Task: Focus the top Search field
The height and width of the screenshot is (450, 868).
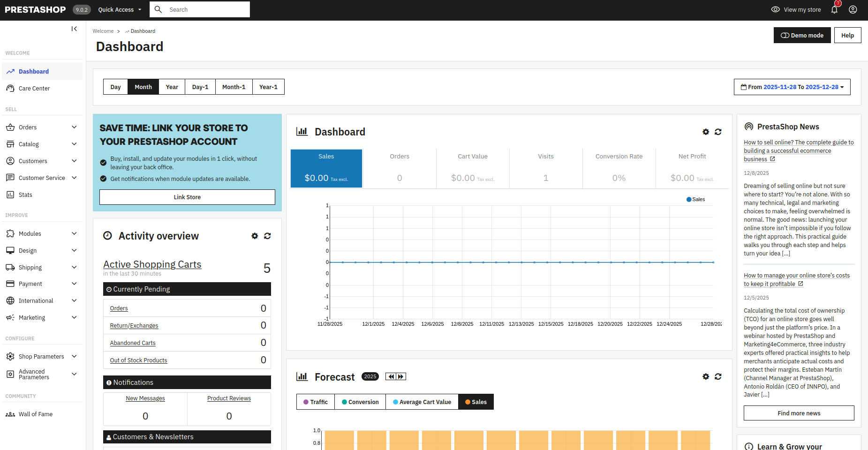Action: (206, 10)
